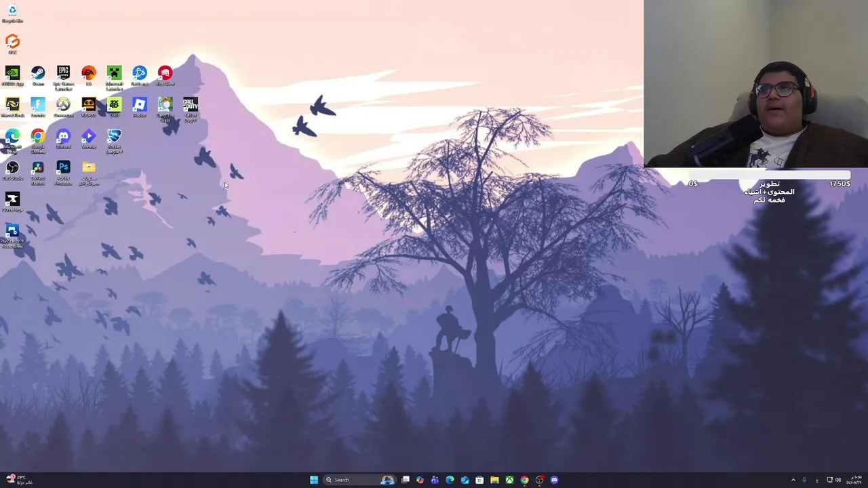The image size is (868, 488).
Task: Select the Steam desktop shortcut
Action: [38, 76]
